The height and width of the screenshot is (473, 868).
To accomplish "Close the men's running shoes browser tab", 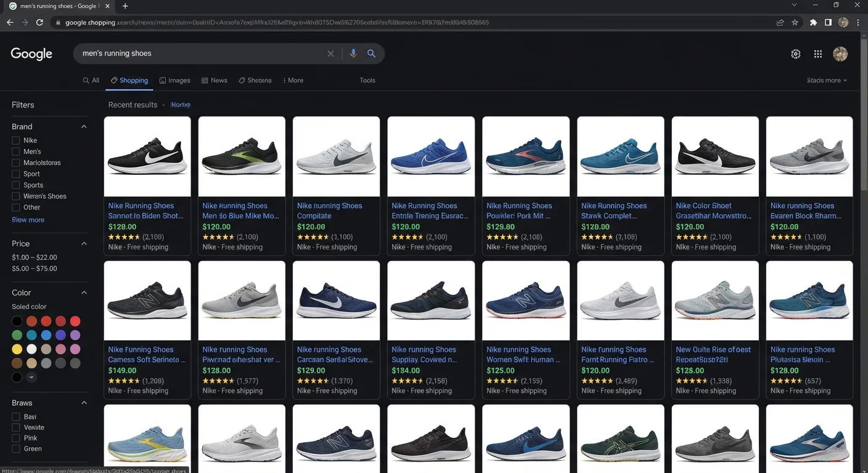I will coord(107,6).
